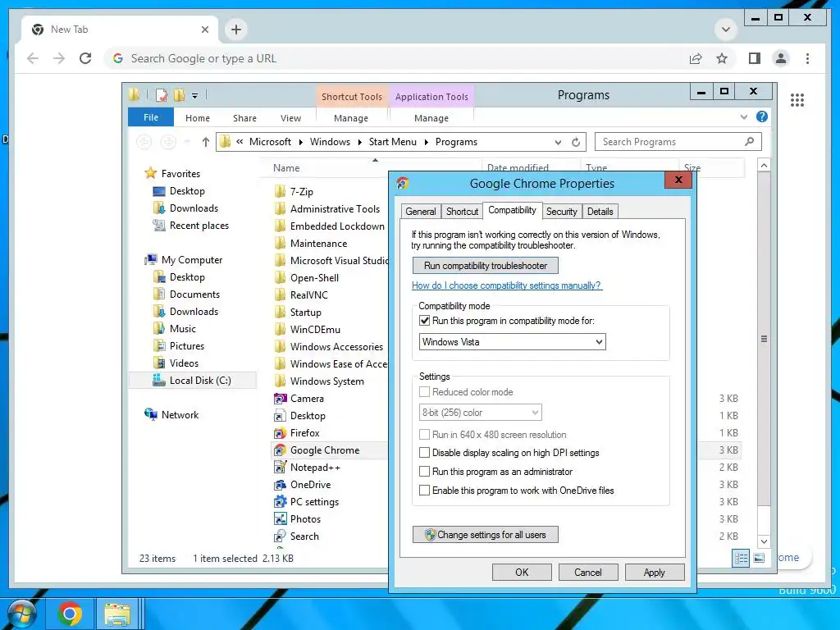Click the search magnifier in Search Programs
This screenshot has height=630, width=840.
pos(749,141)
